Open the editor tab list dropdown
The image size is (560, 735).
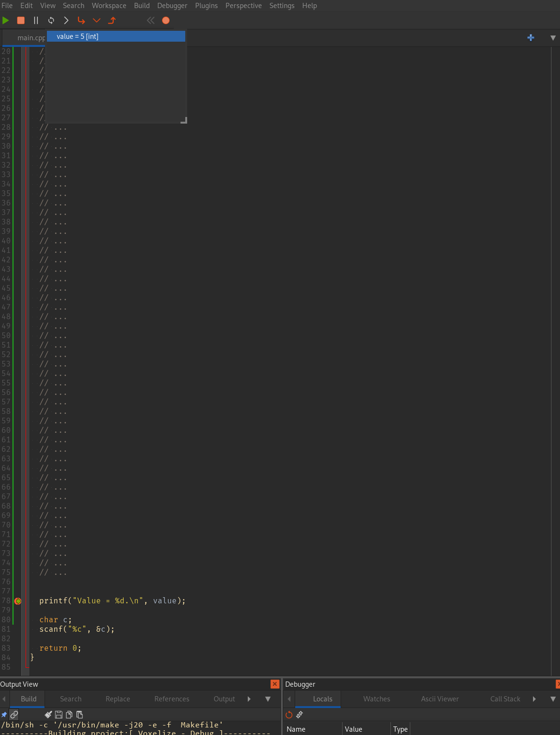tap(553, 38)
